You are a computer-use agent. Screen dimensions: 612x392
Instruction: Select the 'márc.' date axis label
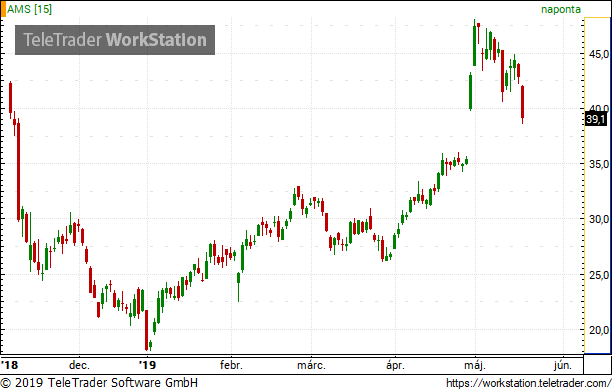click(x=311, y=365)
